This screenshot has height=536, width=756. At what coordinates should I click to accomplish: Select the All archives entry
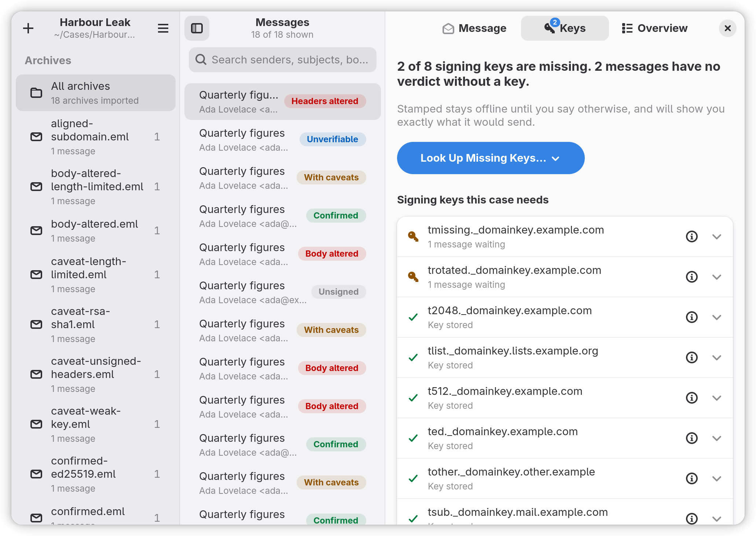pyautogui.click(x=95, y=93)
